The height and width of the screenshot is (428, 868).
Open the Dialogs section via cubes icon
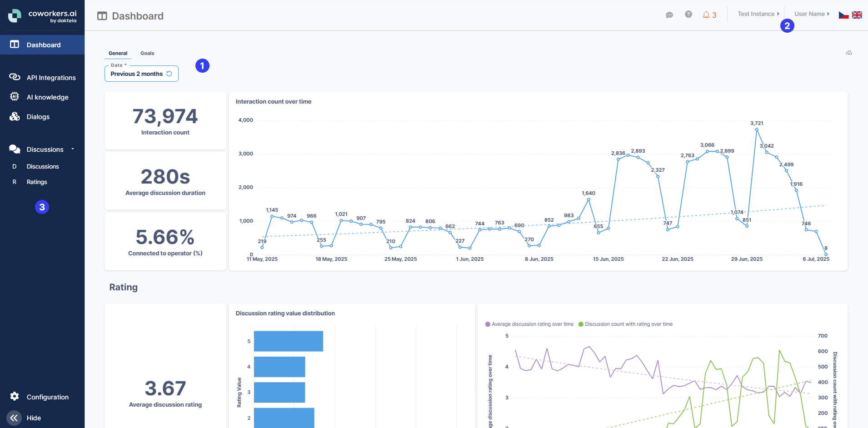(14, 116)
